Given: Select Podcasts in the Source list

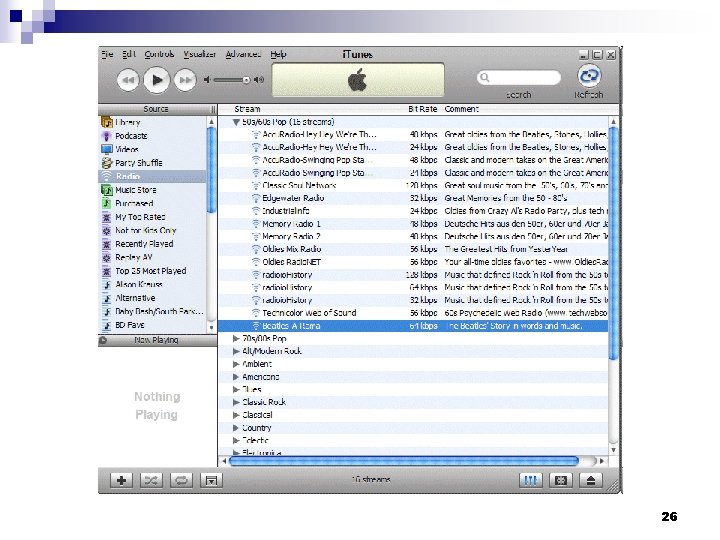Looking at the screenshot, I should pyautogui.click(x=152, y=136).
